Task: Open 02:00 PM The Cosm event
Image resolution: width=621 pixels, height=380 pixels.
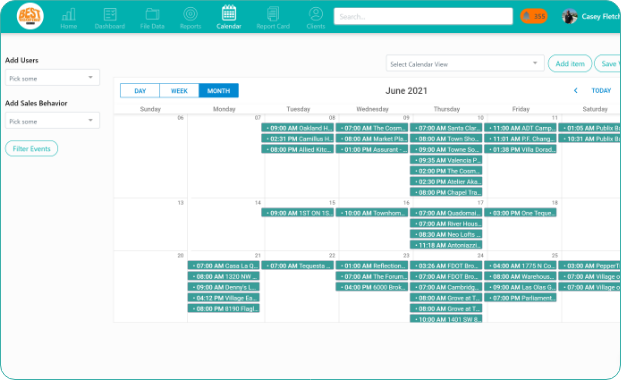Action: 446,171
